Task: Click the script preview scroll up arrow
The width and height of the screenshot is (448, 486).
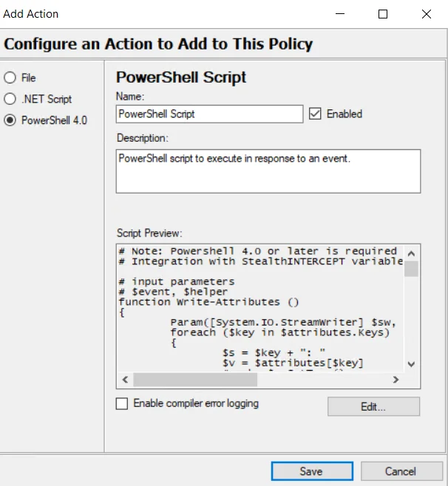Action: (x=411, y=253)
